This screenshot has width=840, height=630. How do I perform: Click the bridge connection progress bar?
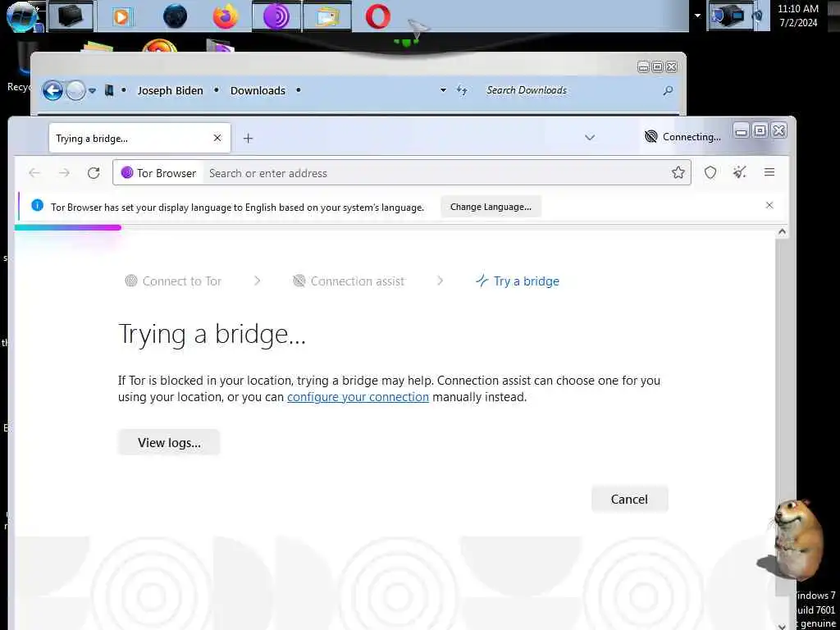(67, 228)
